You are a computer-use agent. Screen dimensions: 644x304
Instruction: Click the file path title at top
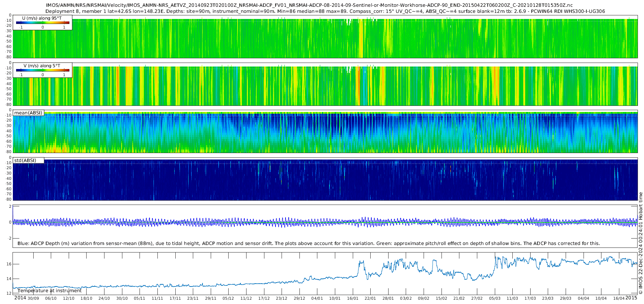(309, 5)
